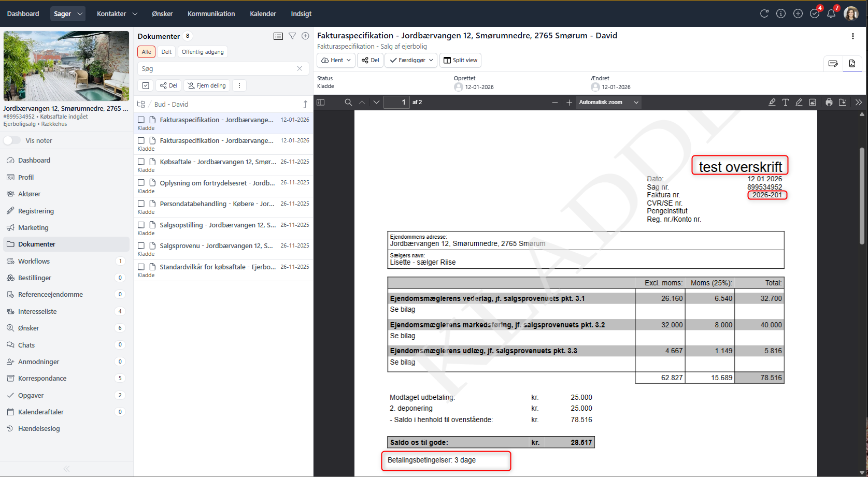Select the add text tool in PDF toolbar
868x477 pixels.
tap(786, 103)
